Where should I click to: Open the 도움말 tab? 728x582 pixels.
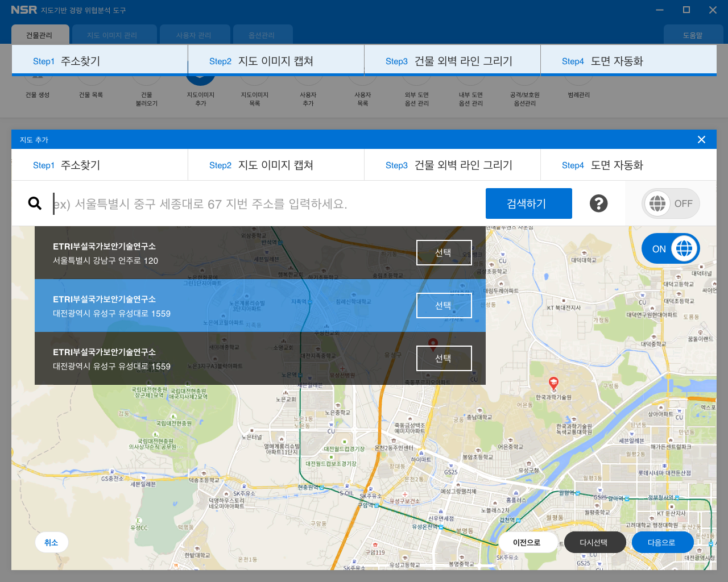coord(693,35)
